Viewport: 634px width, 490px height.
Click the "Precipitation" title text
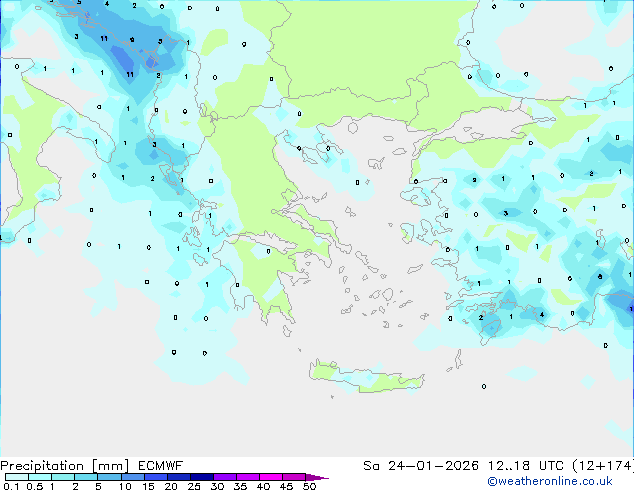(42, 466)
